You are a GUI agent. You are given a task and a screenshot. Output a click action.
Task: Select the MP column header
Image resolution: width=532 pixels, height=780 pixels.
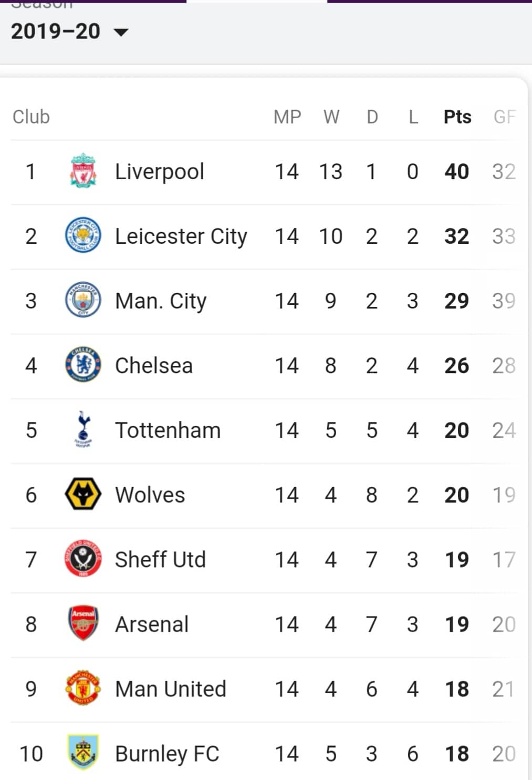287,117
